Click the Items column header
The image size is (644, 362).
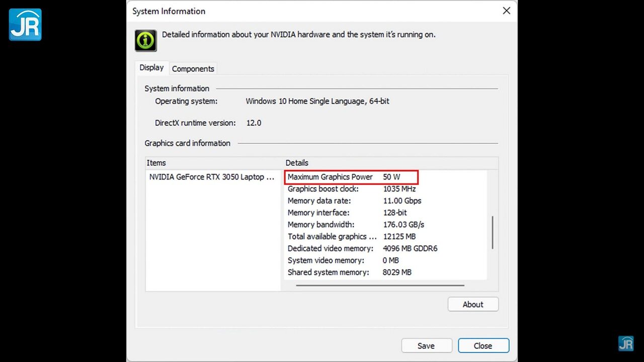(x=156, y=162)
